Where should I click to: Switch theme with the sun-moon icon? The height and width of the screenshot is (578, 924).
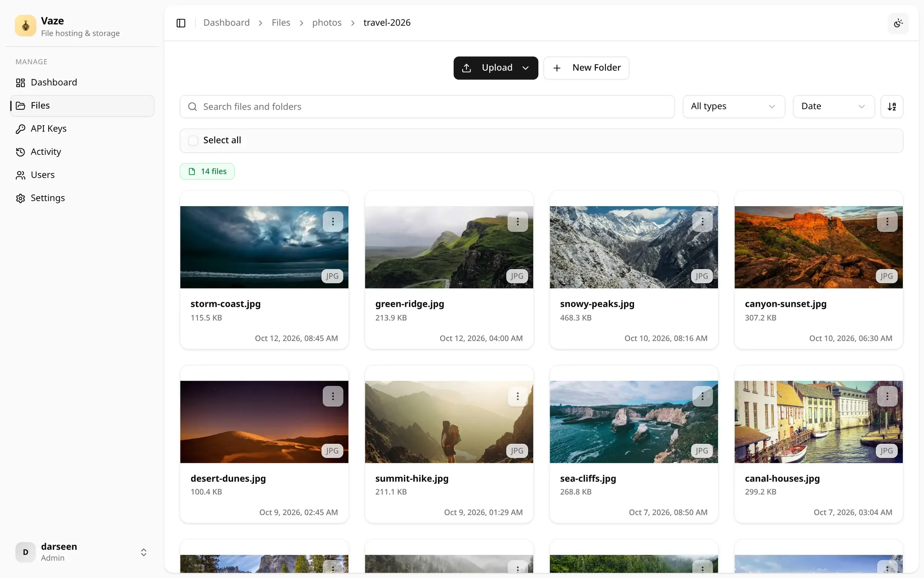click(x=898, y=23)
